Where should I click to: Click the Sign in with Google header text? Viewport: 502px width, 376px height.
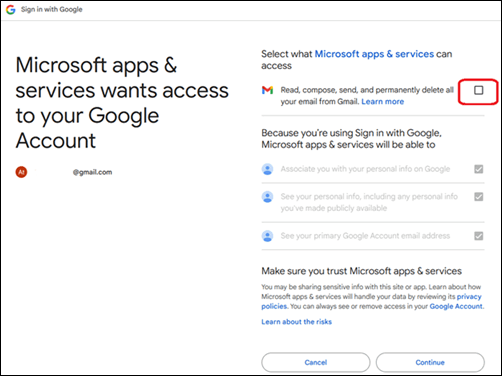point(52,9)
